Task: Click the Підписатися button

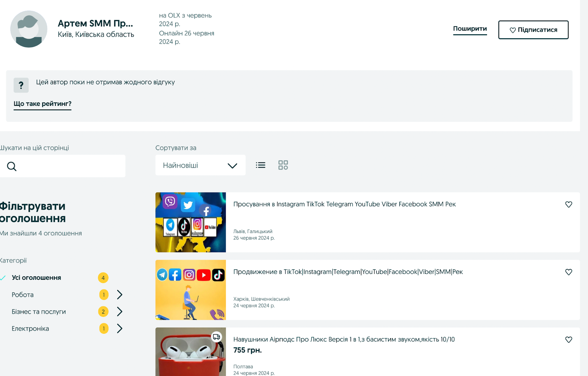Action: [533, 30]
